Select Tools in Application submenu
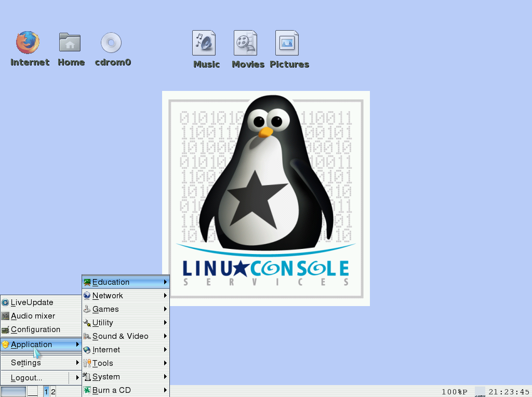This screenshot has width=532, height=397. point(126,363)
